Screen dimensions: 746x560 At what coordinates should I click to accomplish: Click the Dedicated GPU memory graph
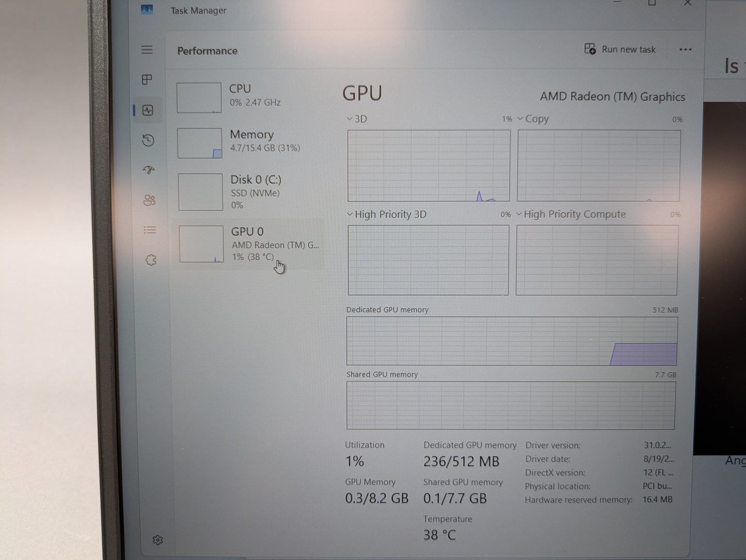512,341
